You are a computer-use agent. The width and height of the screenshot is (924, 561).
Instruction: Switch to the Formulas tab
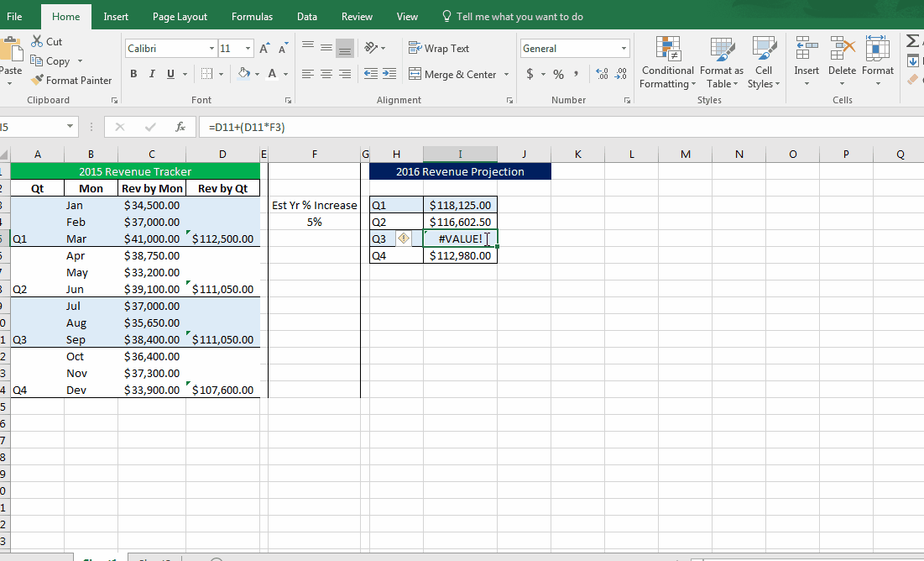coord(252,17)
